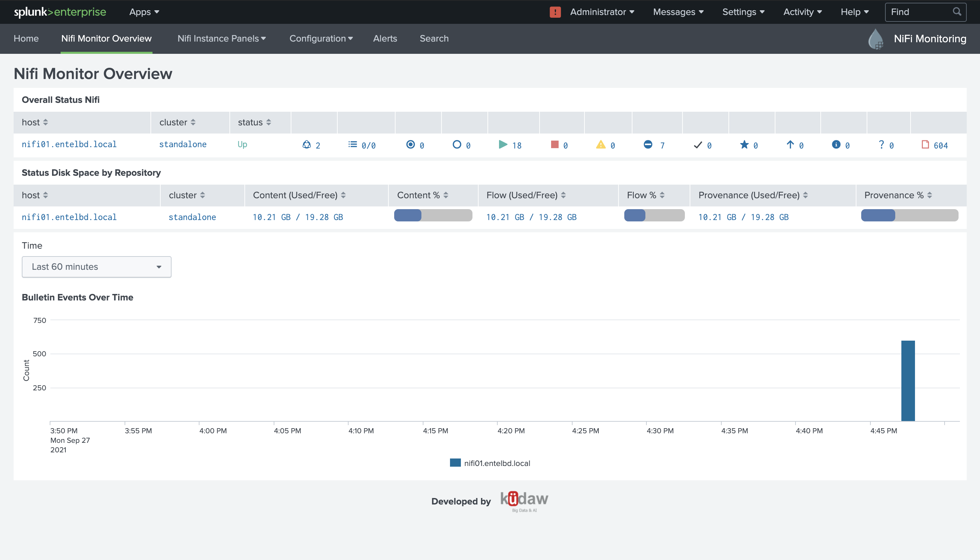Viewport: 980px width, 560px height.
Task: Click the stopped processors red square icon
Action: 555,145
